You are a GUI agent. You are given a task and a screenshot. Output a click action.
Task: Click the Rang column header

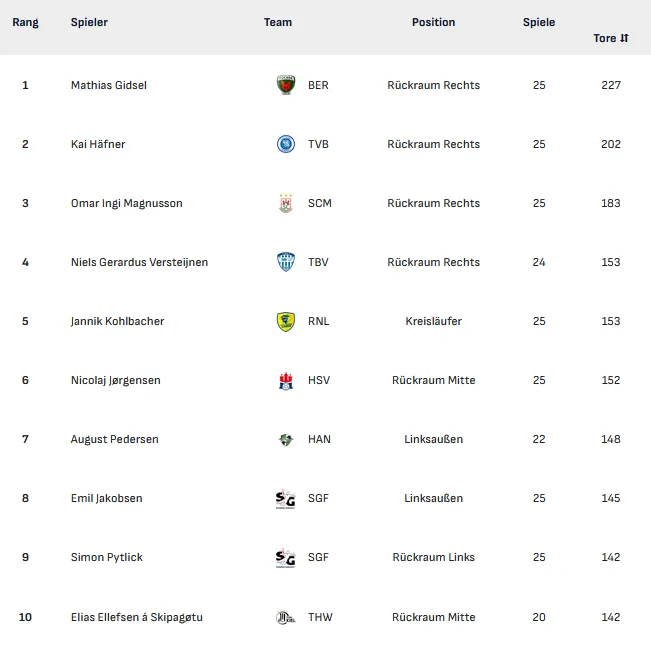[x=25, y=22]
